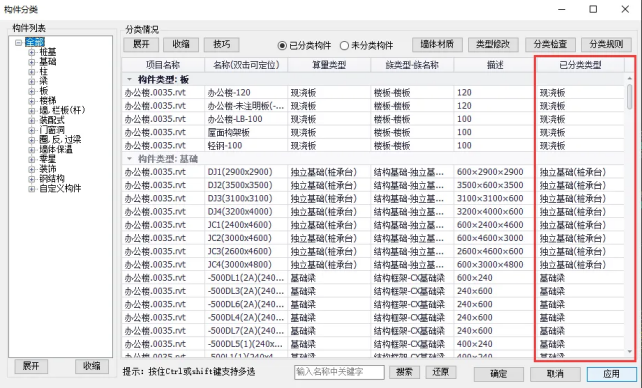Click the 还原 restore button
This screenshot has width=642, height=388.
click(x=441, y=372)
